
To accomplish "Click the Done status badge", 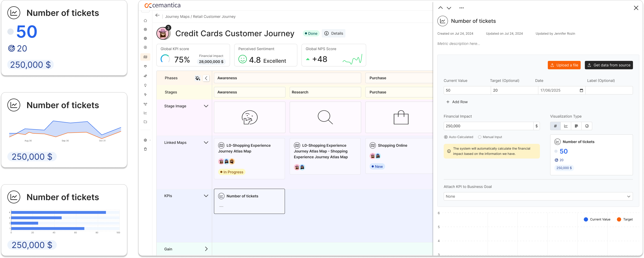I will click(311, 33).
